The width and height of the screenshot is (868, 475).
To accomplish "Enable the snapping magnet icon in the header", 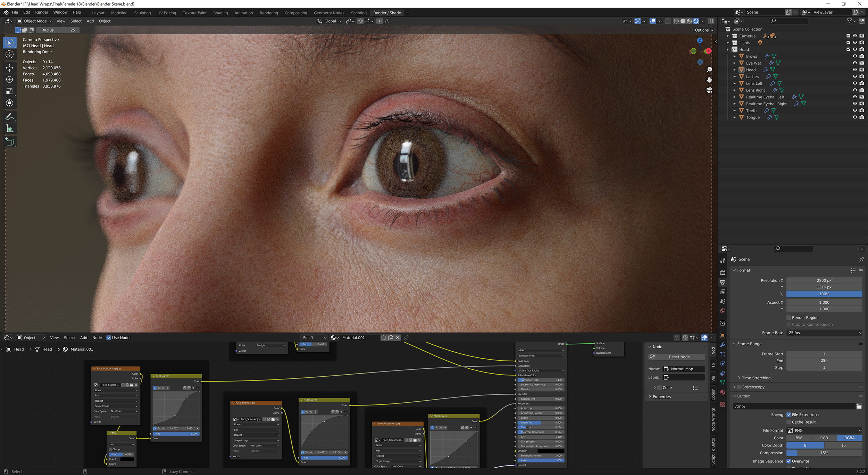I will 360,21.
